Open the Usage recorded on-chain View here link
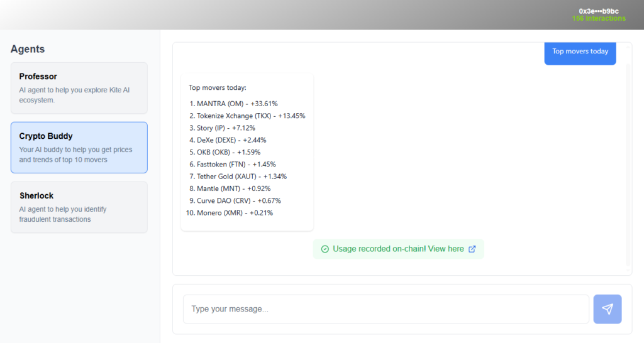The width and height of the screenshot is (644, 343). (447, 249)
